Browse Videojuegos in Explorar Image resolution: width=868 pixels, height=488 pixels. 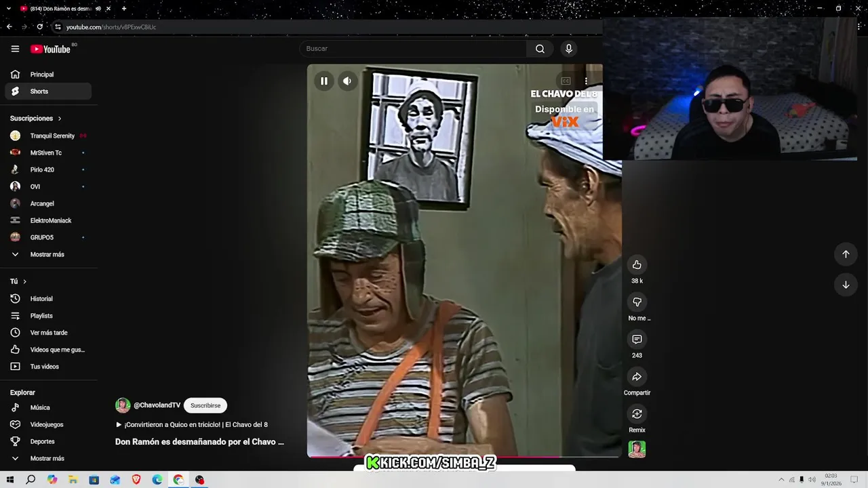pyautogui.click(x=48, y=424)
